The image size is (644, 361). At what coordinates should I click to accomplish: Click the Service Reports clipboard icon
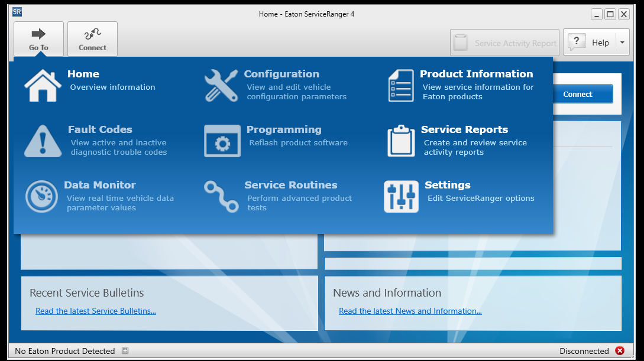tap(401, 141)
